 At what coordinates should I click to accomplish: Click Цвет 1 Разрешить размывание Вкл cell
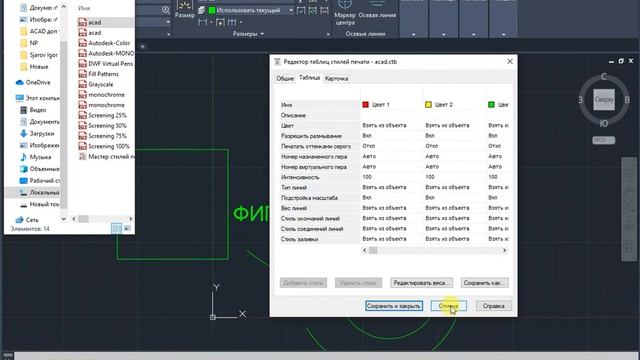(392, 136)
